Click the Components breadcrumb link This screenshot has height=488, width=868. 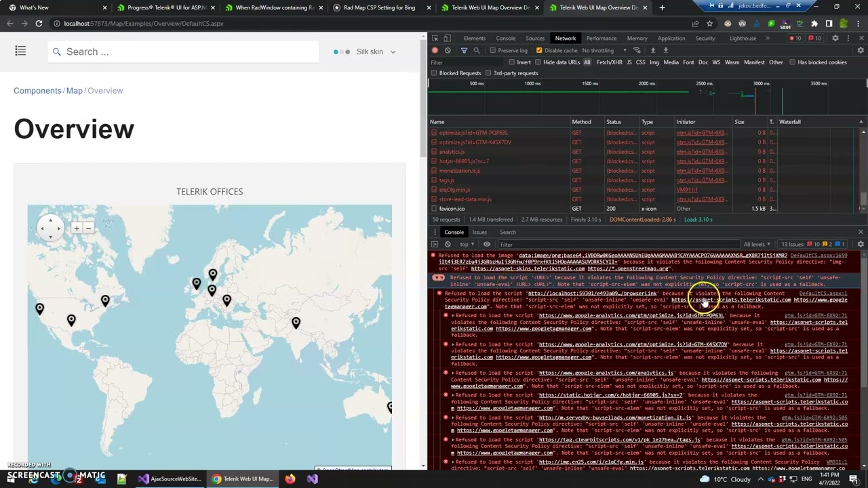click(37, 91)
